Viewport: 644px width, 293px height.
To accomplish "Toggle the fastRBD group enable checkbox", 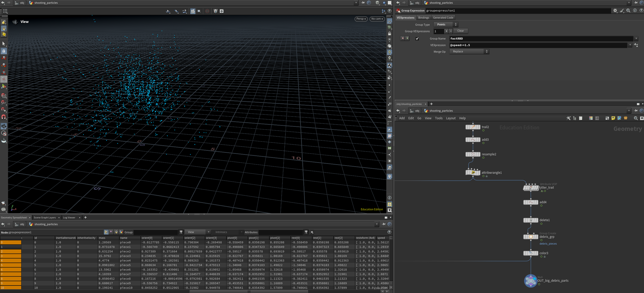I will pyautogui.click(x=417, y=39).
